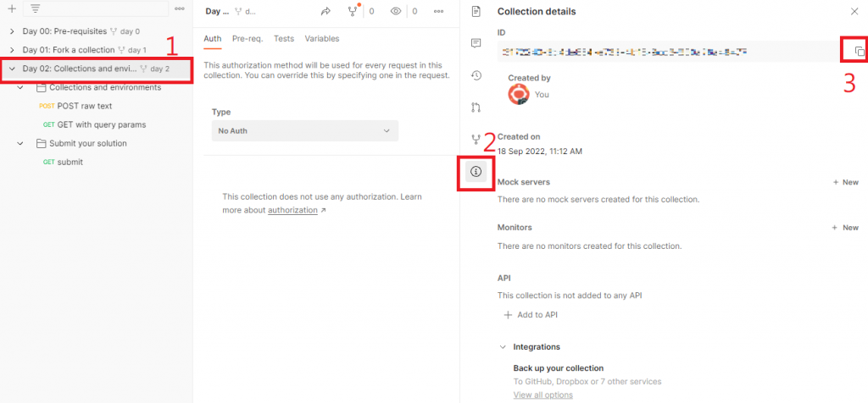Open the Comments icon in the right sidebar
The width and height of the screenshot is (868, 403).
(476, 43)
